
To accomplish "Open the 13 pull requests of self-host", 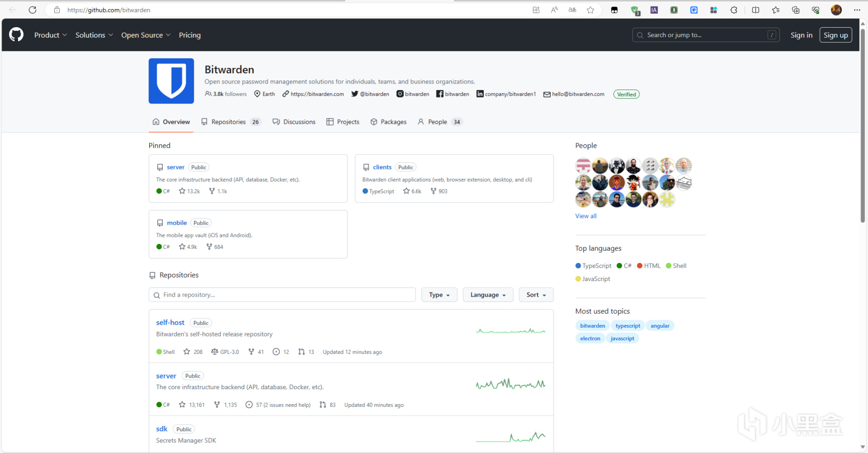I will [306, 352].
